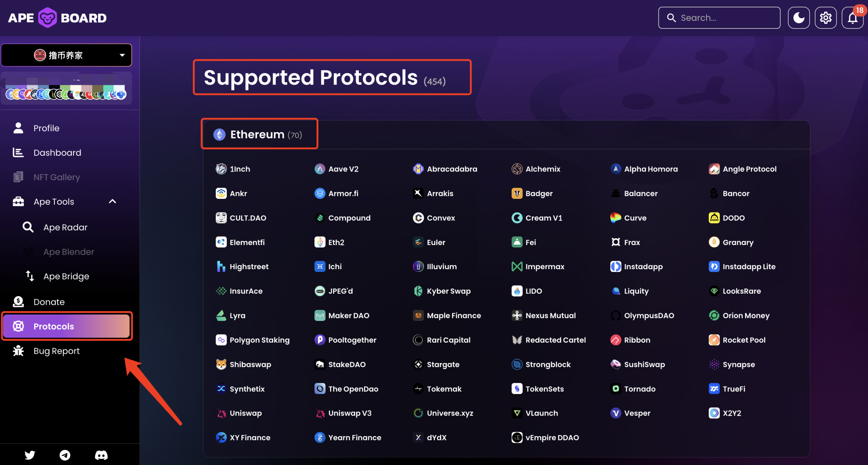Collapse the Ape Tools section chevron
The width and height of the screenshot is (868, 465).
coord(112,202)
